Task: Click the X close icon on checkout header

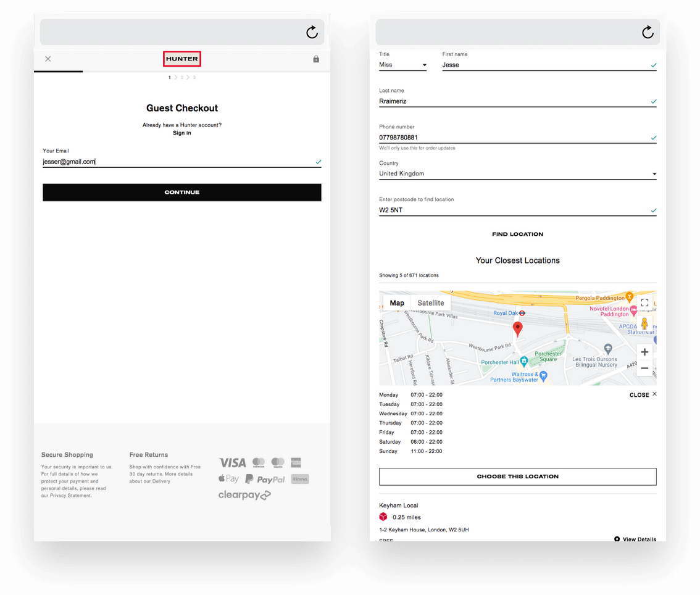Action: click(48, 59)
